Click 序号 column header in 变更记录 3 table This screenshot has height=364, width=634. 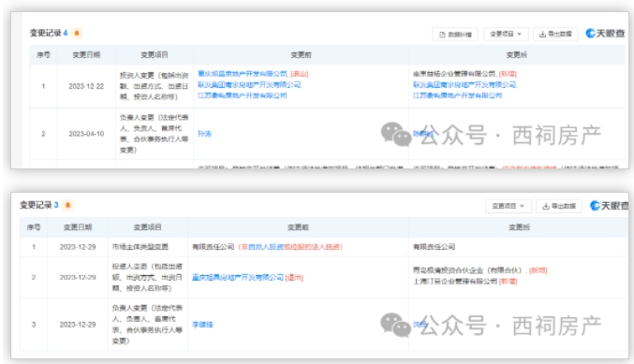[x=34, y=227]
